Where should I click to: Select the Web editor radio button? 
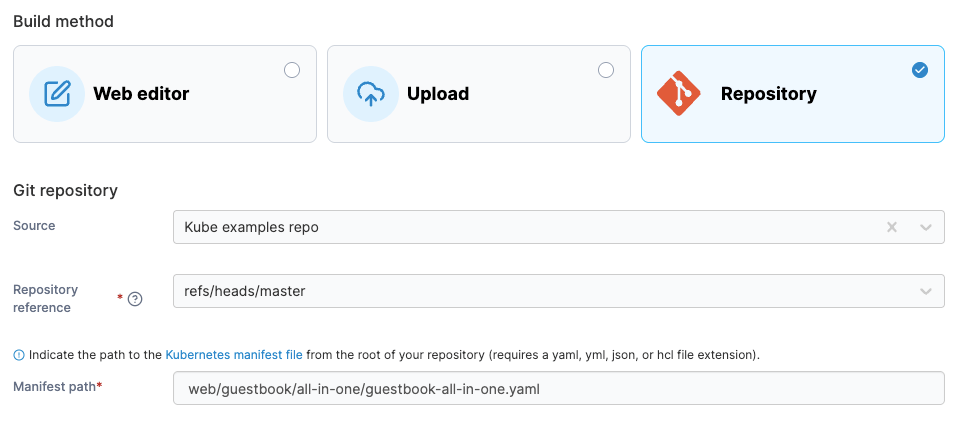tap(292, 70)
